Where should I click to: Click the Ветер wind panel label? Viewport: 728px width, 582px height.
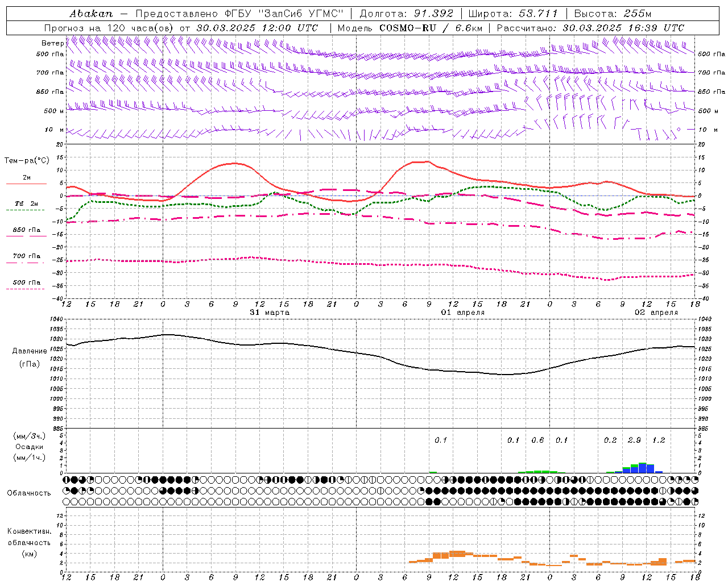click(52, 43)
